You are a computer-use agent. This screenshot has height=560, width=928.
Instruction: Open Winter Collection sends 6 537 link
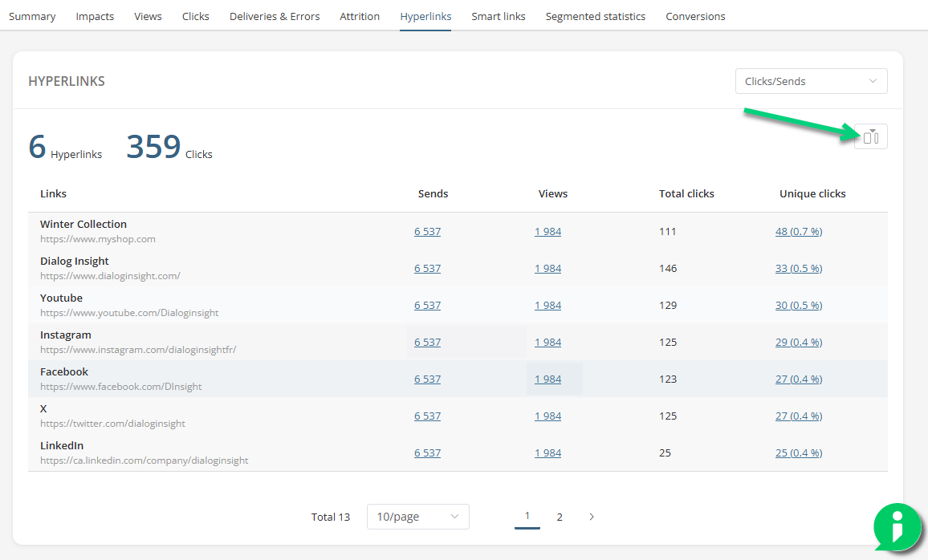(x=427, y=232)
